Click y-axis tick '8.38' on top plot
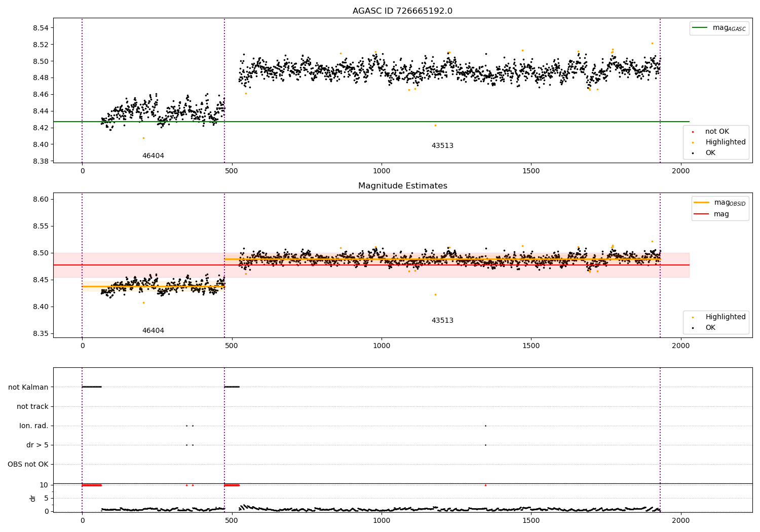This screenshot has width=760, height=532. (41, 161)
